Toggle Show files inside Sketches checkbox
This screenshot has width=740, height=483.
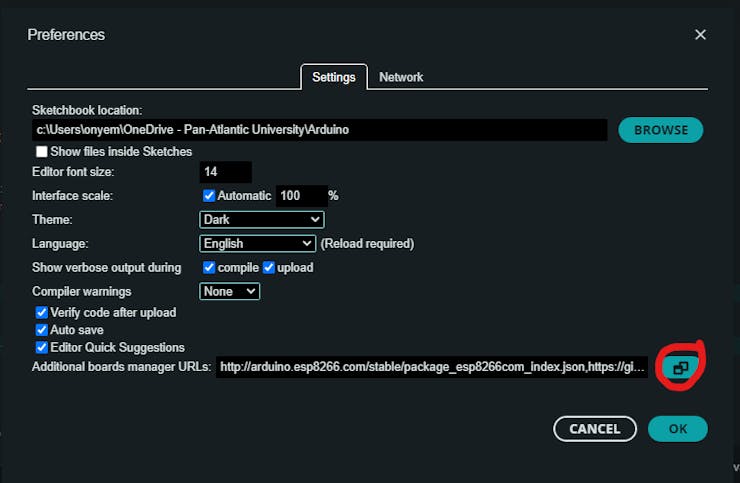coord(42,152)
